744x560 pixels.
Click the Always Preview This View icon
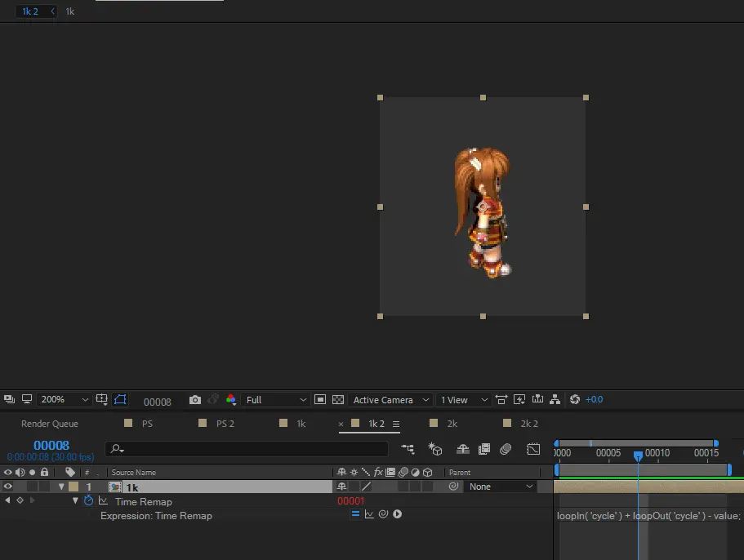(x=9, y=399)
